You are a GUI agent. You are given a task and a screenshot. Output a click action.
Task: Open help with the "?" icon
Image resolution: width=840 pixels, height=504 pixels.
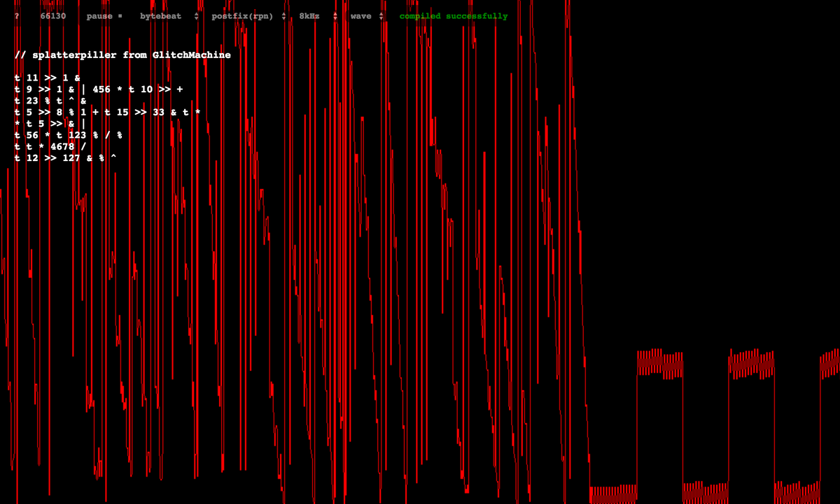click(16, 15)
